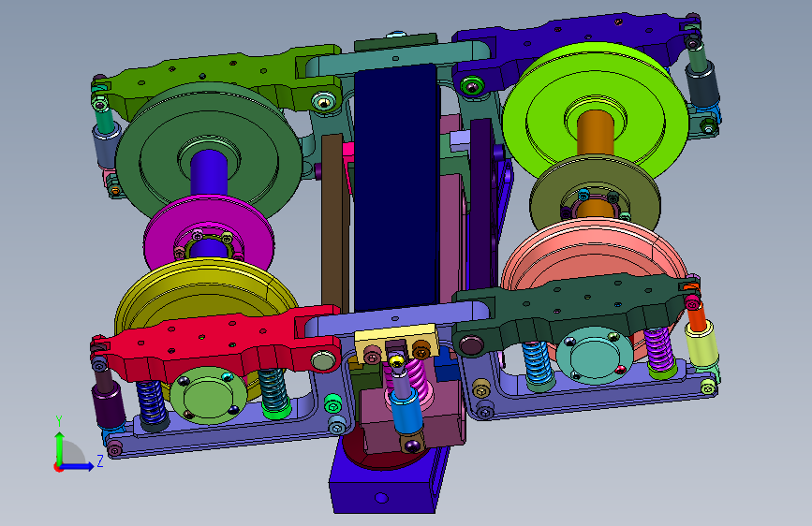This screenshot has width=812, height=526.
Task: Select the gray-blue damper cylinder at upper left
Action: 105,147
